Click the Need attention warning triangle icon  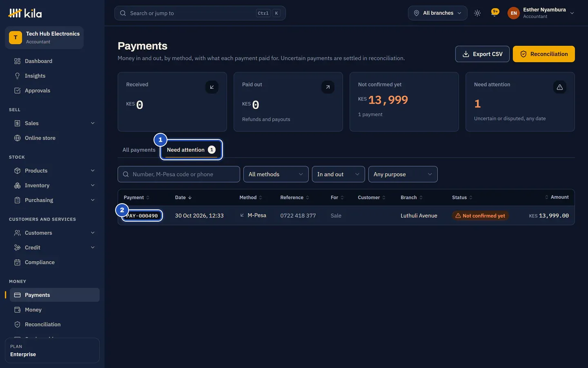[x=560, y=87]
